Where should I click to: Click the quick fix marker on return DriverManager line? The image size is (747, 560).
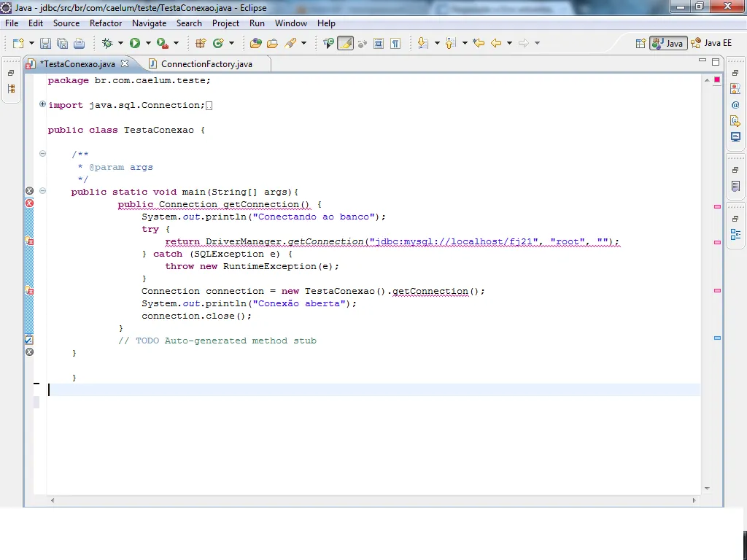coord(29,241)
